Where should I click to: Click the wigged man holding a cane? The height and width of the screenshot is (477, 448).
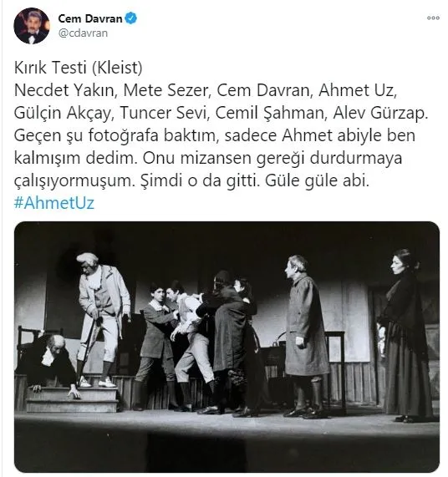102,319
